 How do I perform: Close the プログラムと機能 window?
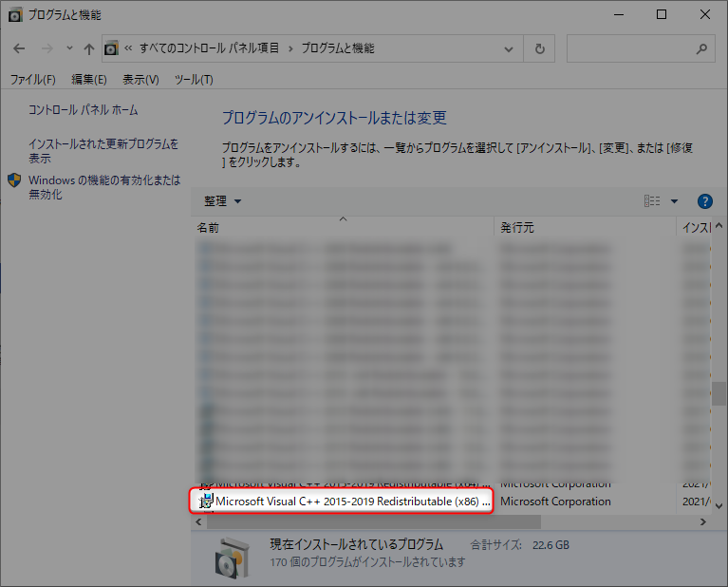pos(705,15)
